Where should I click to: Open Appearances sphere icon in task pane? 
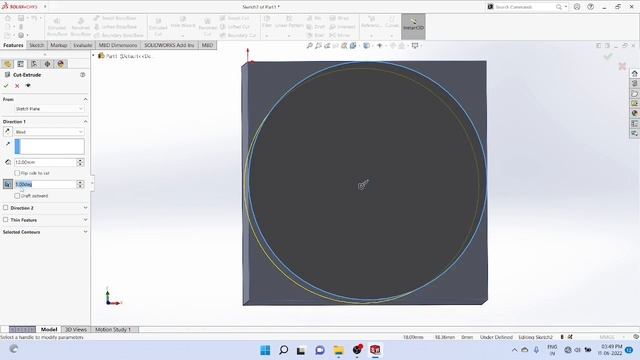634,113
